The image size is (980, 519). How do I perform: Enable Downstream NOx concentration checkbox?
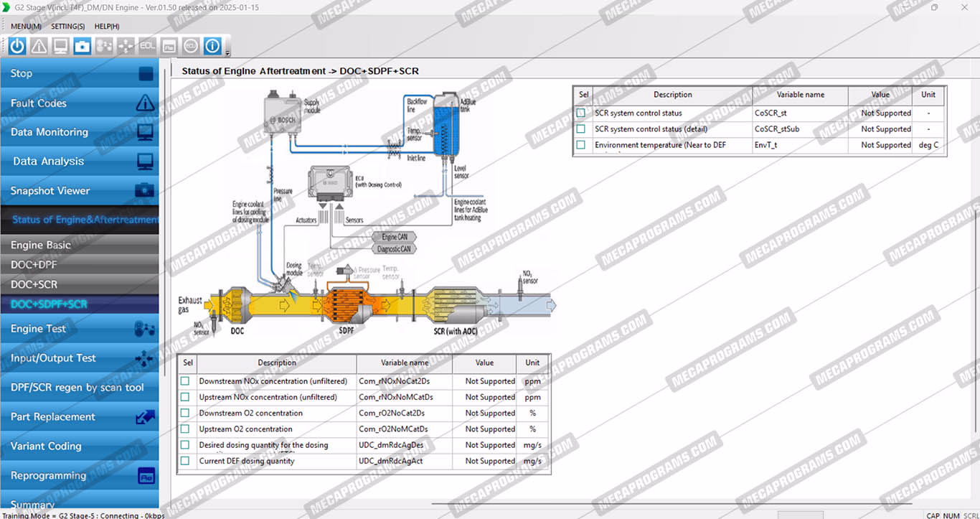click(x=185, y=381)
